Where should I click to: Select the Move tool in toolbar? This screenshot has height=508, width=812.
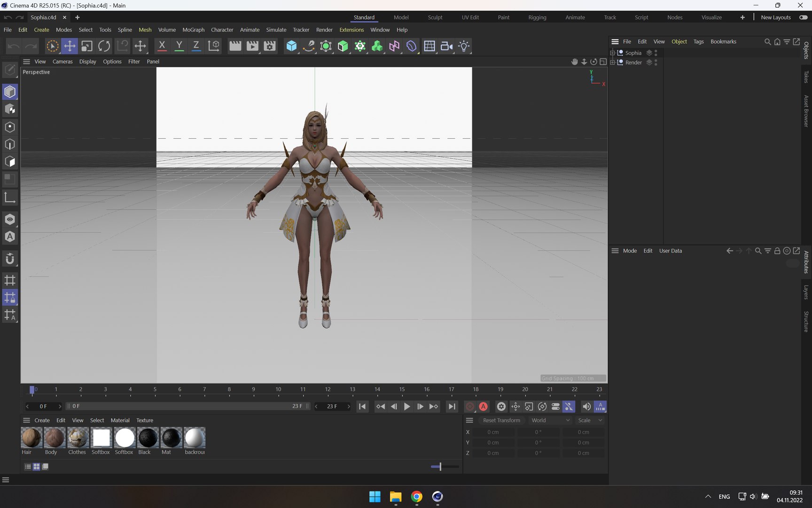tap(70, 46)
